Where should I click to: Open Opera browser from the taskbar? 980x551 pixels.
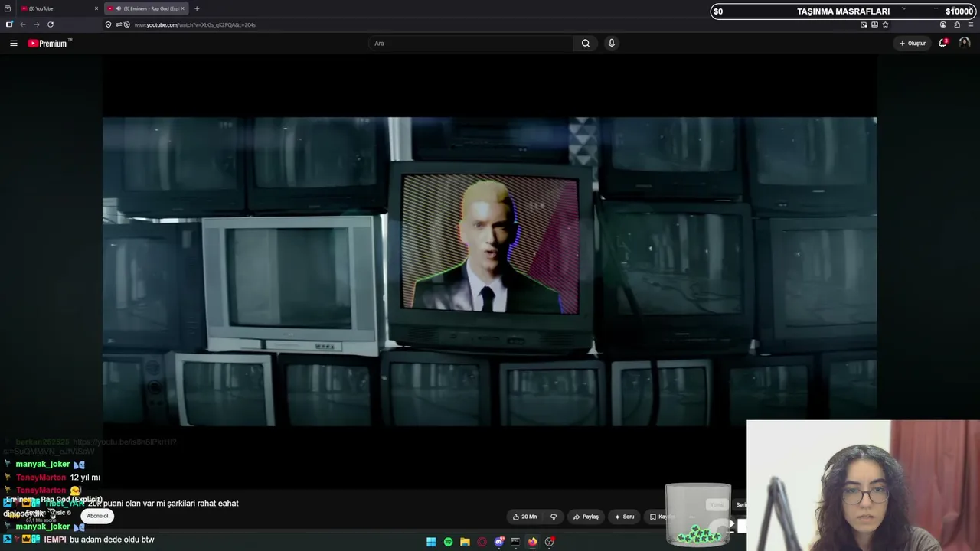[482, 542]
